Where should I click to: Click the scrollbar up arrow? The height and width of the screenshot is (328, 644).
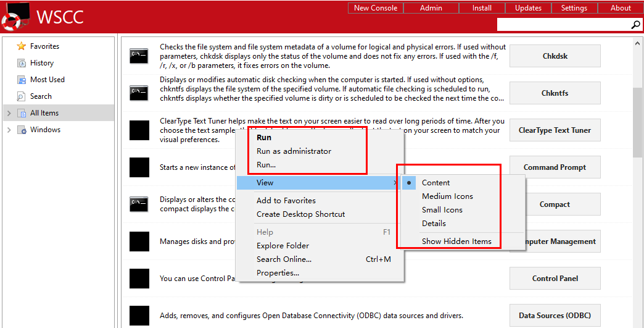(637, 43)
